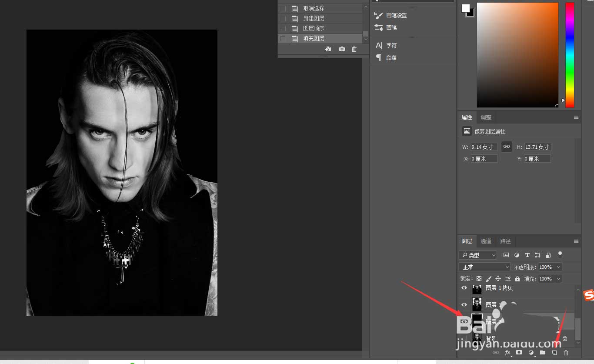Open the 属性 panel menu
594x364 pixels.
[x=576, y=117]
